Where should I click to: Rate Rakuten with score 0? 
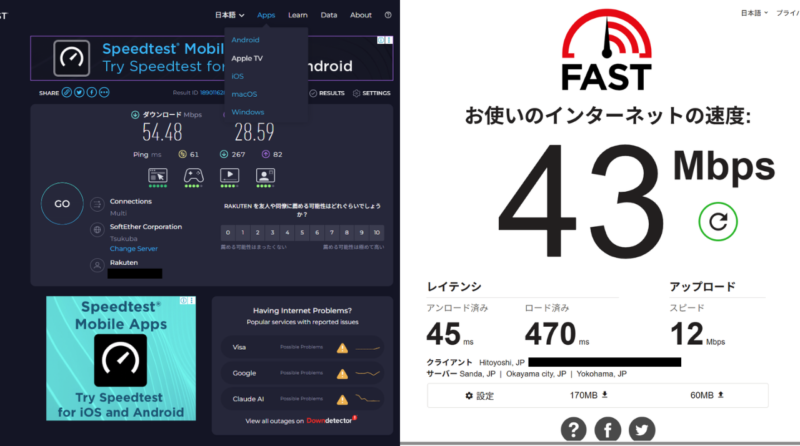(228, 233)
